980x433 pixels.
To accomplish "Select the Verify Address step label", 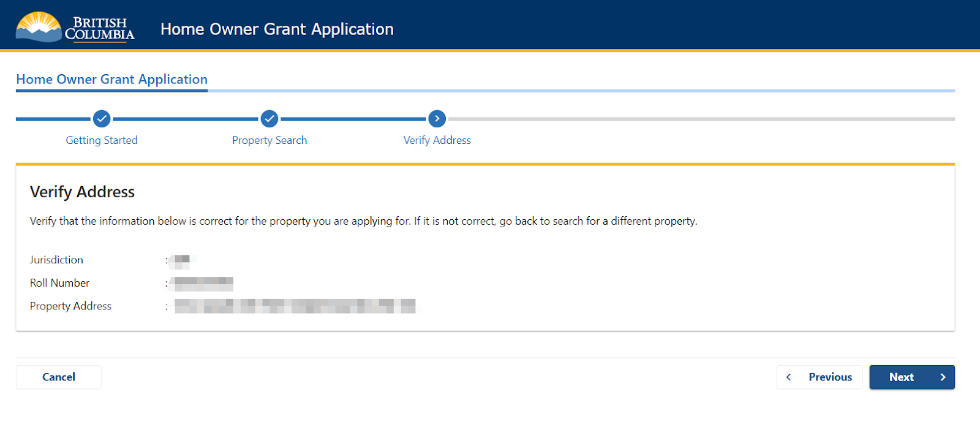I will pyautogui.click(x=437, y=140).
